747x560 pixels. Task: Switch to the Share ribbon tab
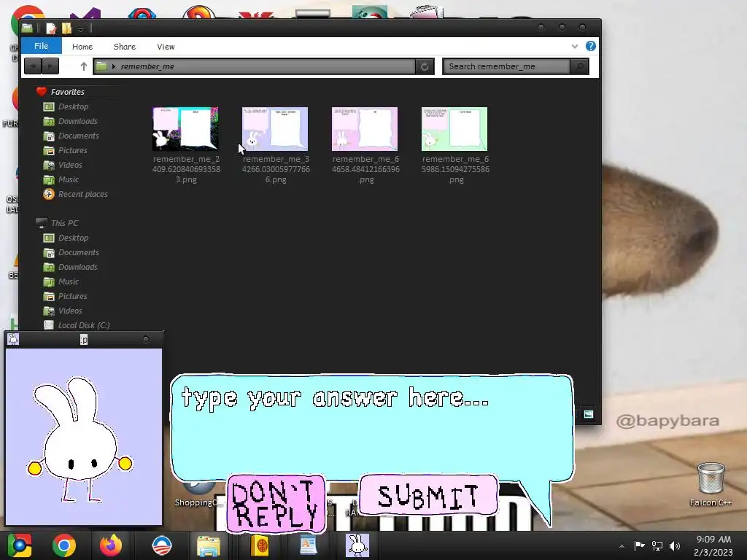(124, 47)
